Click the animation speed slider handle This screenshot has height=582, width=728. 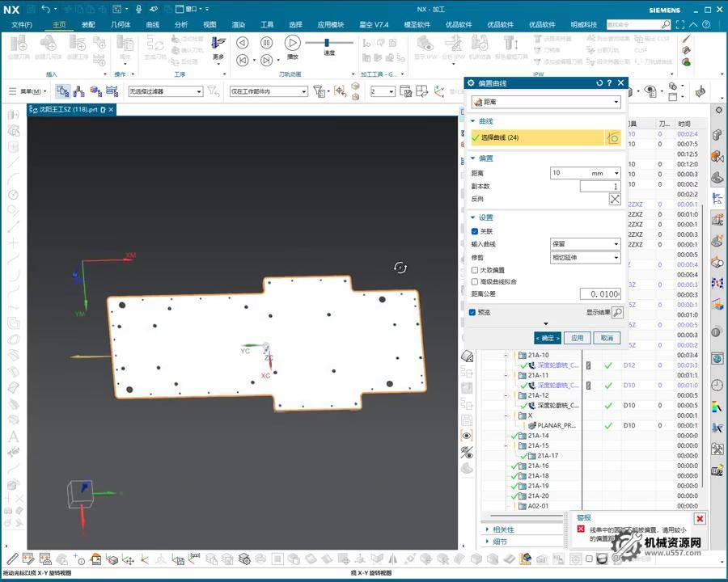pyautogui.click(x=327, y=43)
